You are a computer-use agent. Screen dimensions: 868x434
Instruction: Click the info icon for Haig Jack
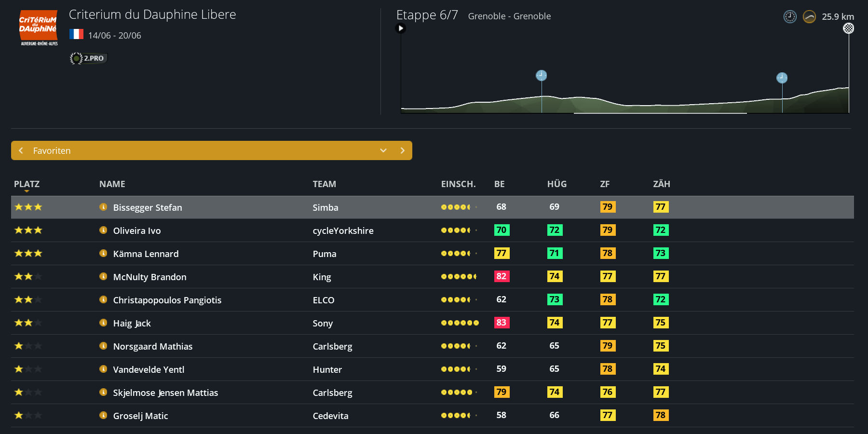point(103,323)
